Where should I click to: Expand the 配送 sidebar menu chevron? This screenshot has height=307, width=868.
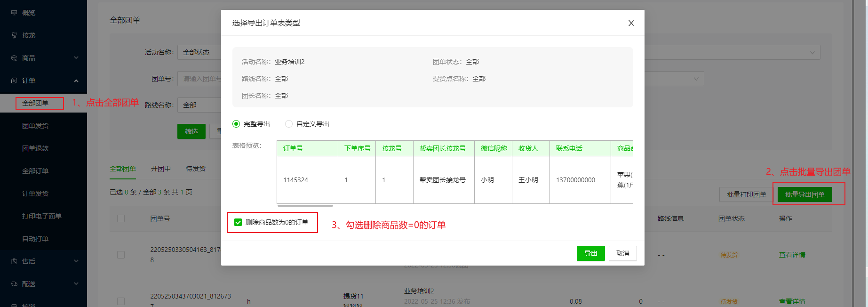76,284
